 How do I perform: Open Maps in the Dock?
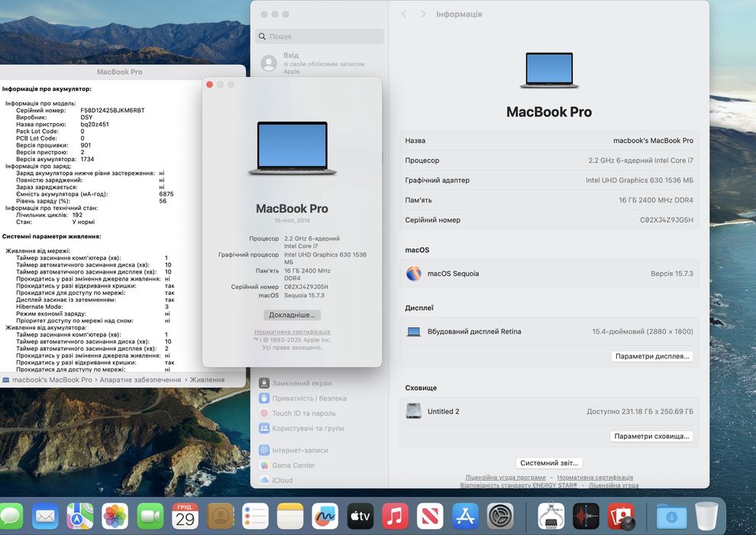(80, 516)
